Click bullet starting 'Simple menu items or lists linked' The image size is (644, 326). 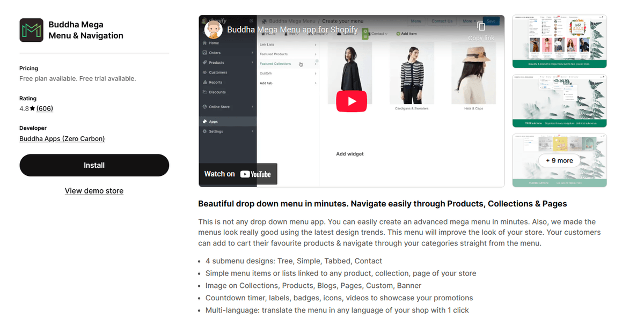[341, 273]
